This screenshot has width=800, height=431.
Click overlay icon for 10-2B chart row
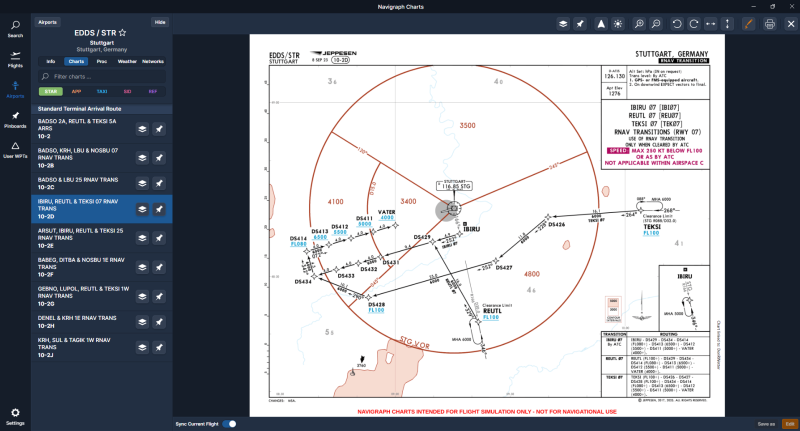pos(142,158)
